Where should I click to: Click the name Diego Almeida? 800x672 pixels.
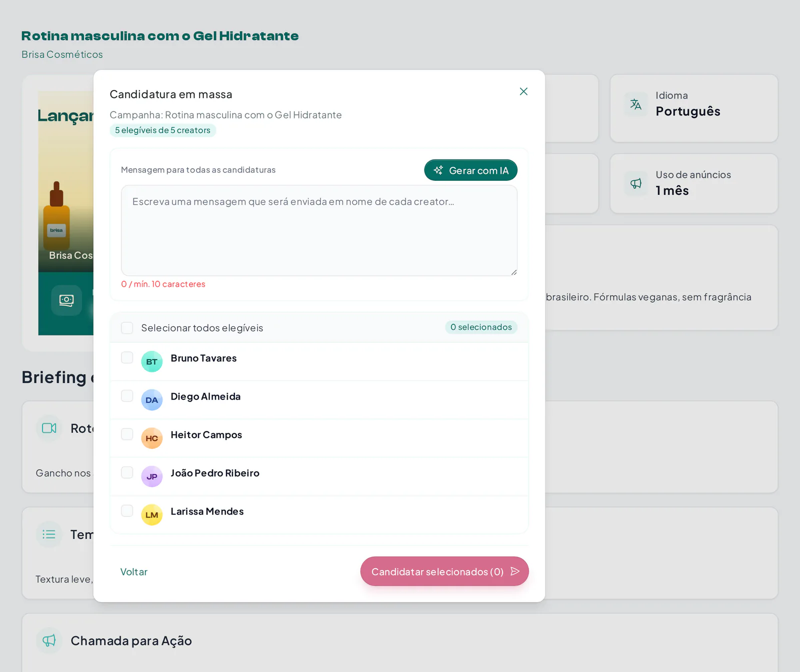(x=205, y=397)
